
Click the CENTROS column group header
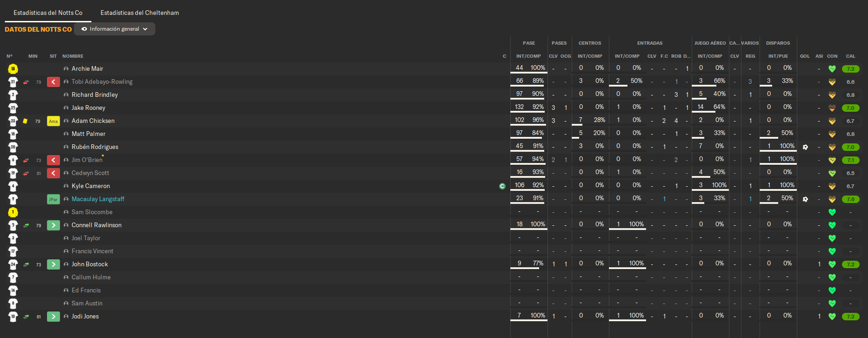click(590, 43)
